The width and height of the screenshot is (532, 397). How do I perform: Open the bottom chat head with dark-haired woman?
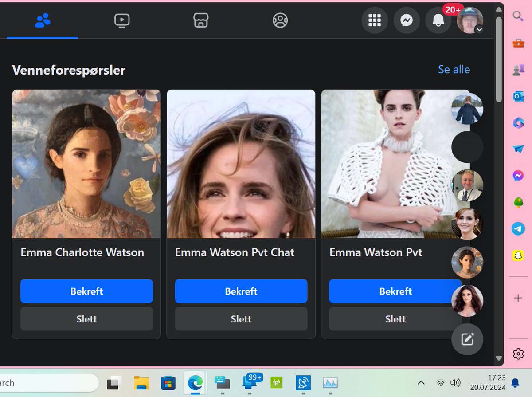467,301
